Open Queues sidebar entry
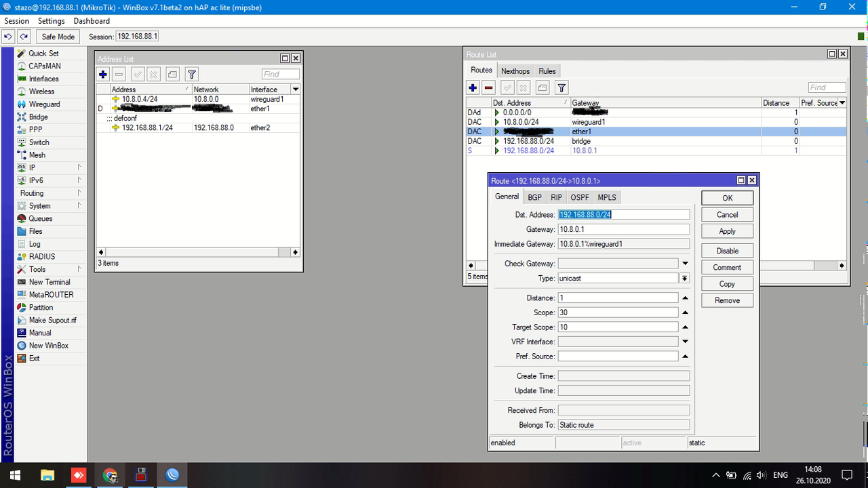The height and width of the screenshot is (488, 868). coord(40,219)
